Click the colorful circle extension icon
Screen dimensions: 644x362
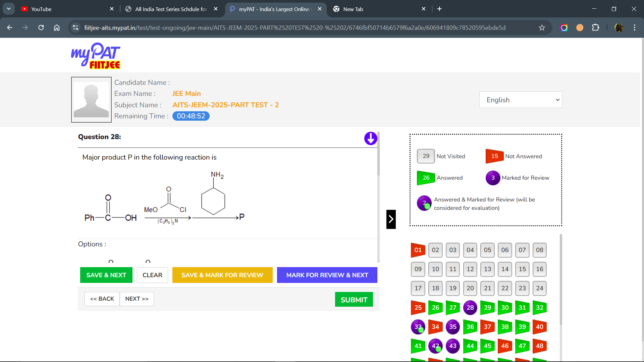coord(564,27)
